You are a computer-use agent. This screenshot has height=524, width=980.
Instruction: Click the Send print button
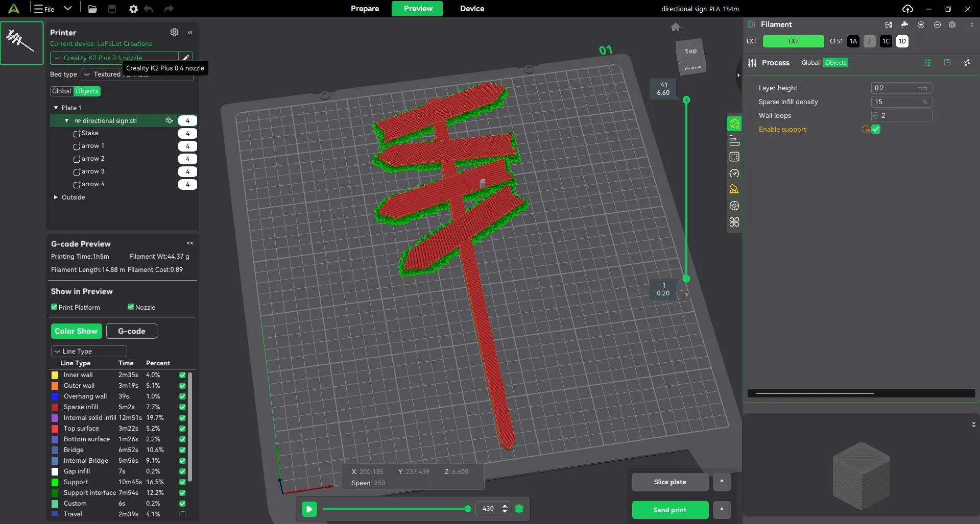[x=670, y=510]
